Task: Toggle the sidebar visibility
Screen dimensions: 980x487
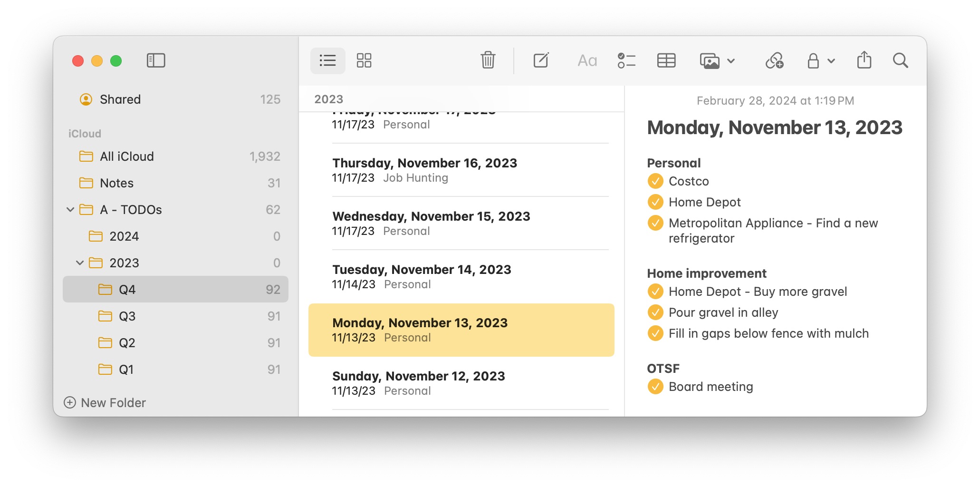Action: click(155, 61)
